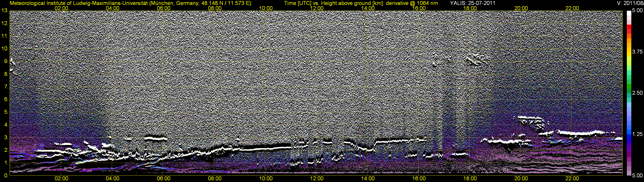Click the '2.' height axis label
The width and height of the screenshot is (644, 182).
(x=6, y=150)
